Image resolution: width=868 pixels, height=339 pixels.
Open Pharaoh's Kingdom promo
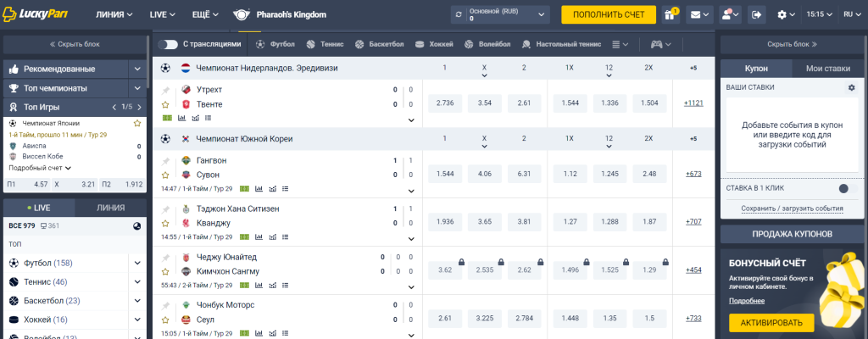point(280,14)
